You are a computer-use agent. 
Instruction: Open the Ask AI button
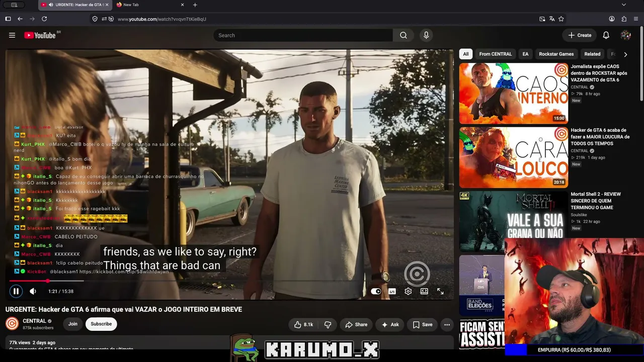pyautogui.click(x=390, y=325)
